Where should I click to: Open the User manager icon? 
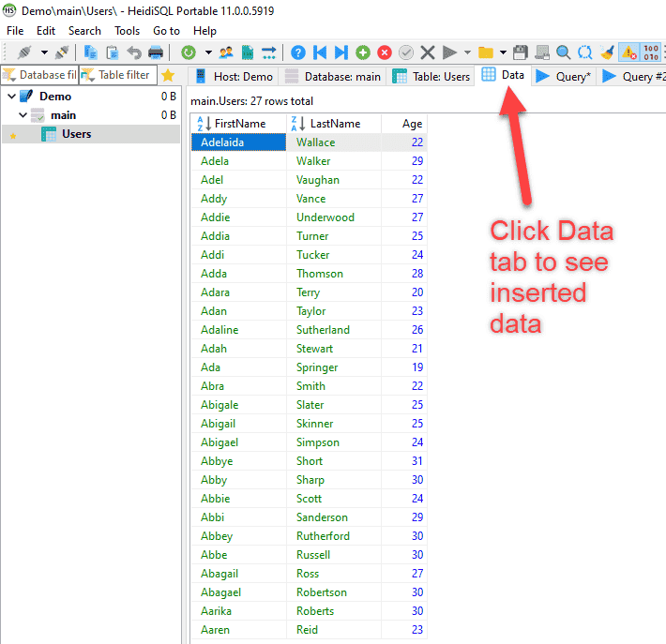click(226, 52)
